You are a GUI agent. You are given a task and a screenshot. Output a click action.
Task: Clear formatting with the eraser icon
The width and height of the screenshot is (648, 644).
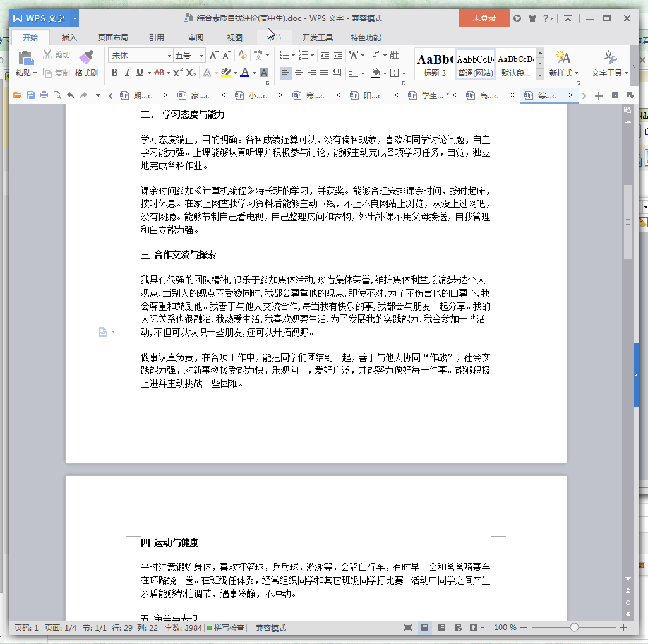[243, 55]
